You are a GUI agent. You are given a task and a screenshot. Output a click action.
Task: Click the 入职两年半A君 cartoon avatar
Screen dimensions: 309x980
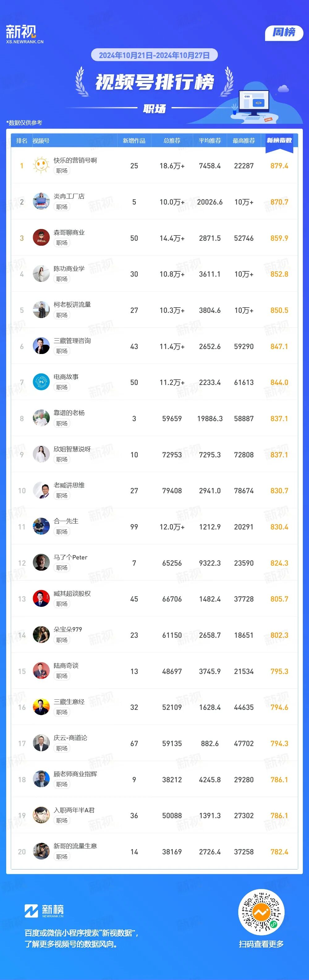[41, 815]
